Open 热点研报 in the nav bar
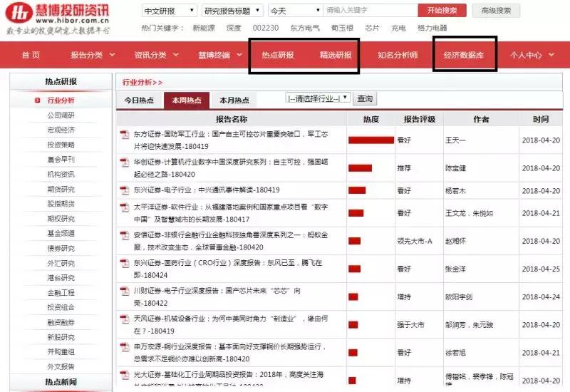The height and width of the screenshot is (392, 570). pos(278,55)
